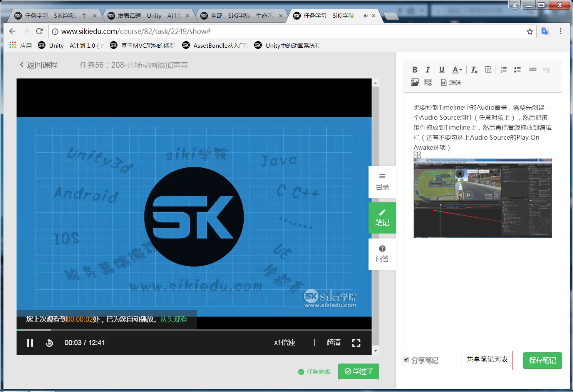573x392 pixels.
Task: Clear text formatting in note editor
Action: tap(474, 70)
